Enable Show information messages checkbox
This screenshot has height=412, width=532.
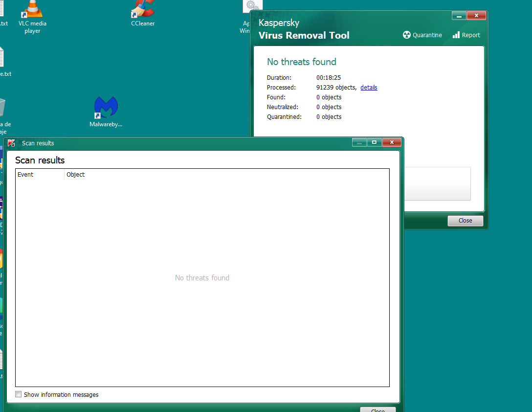tap(18, 394)
